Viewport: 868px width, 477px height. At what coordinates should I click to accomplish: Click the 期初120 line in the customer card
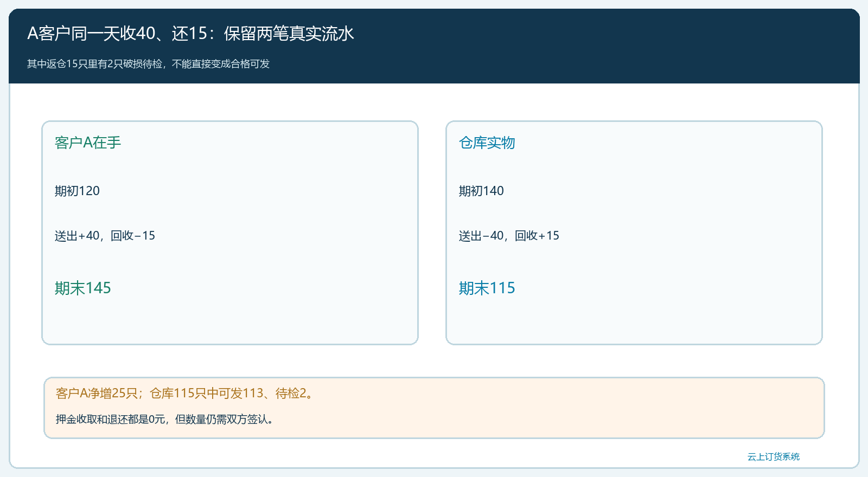pyautogui.click(x=78, y=191)
